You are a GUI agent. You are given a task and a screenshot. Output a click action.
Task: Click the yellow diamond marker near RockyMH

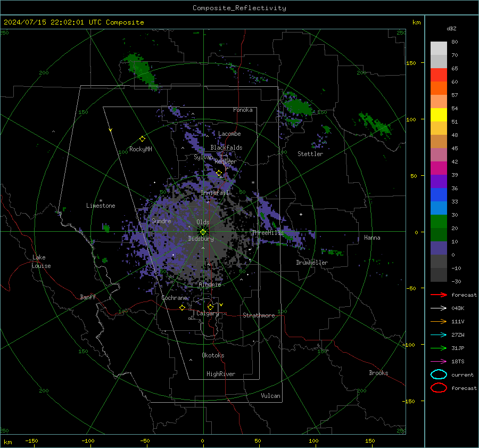tap(142, 139)
